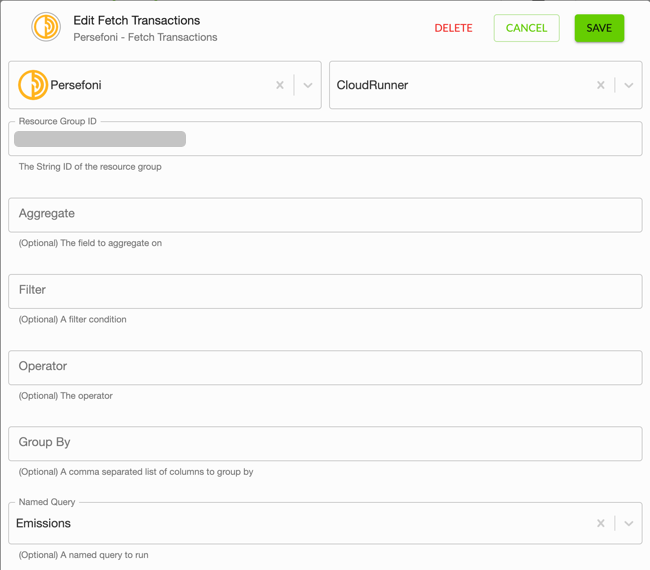Click the Edit Fetch Transactions title

pyautogui.click(x=137, y=20)
